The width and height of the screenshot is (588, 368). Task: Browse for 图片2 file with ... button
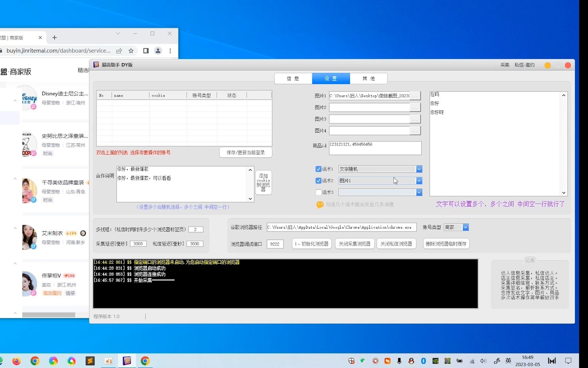[x=415, y=107]
